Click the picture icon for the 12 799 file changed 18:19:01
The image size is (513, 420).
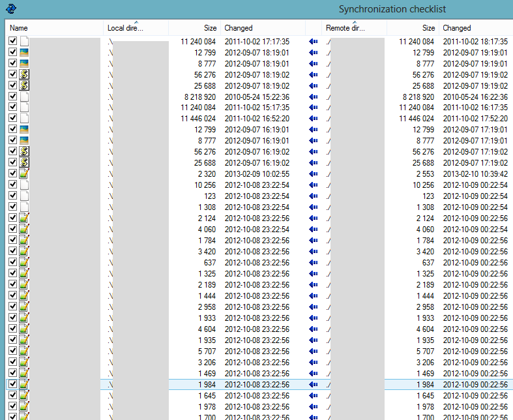24,52
